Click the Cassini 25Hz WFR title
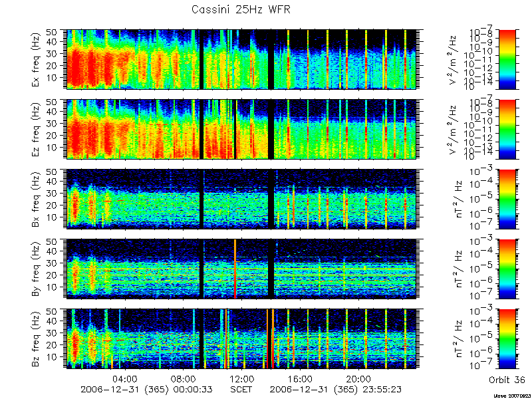The height and width of the screenshot is (399, 532). (x=241, y=9)
